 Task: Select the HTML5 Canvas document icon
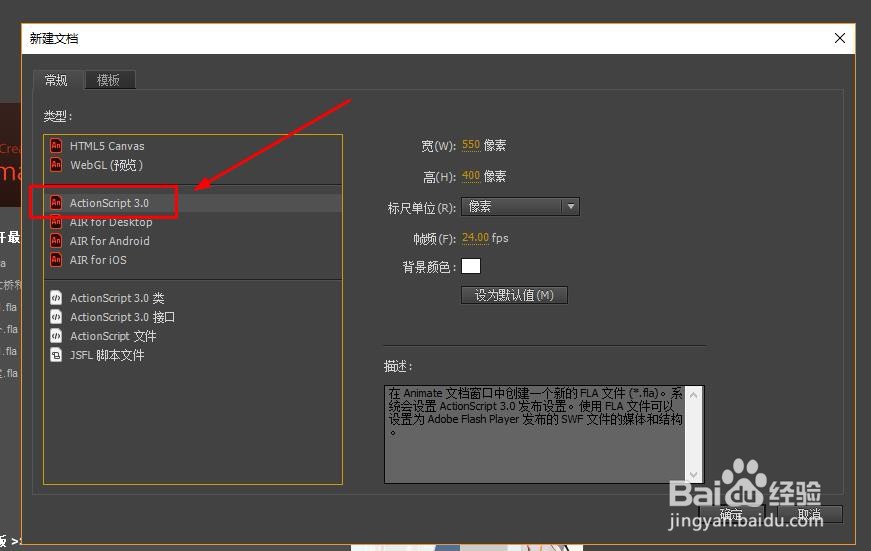56,146
